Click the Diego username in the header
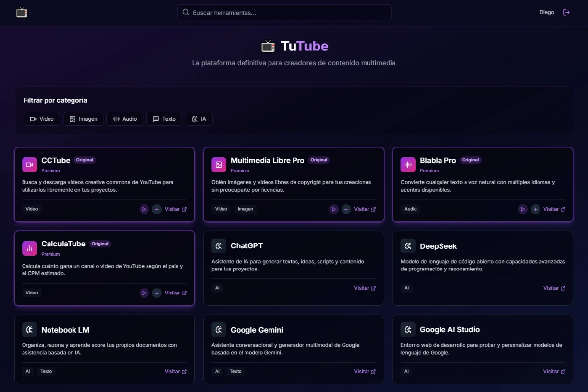 tap(546, 12)
